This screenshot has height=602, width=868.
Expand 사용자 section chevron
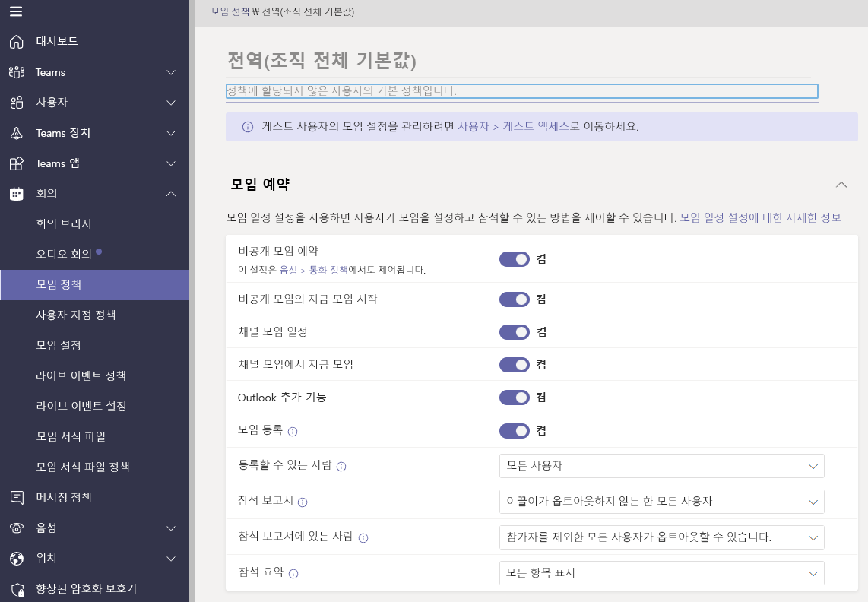click(171, 103)
